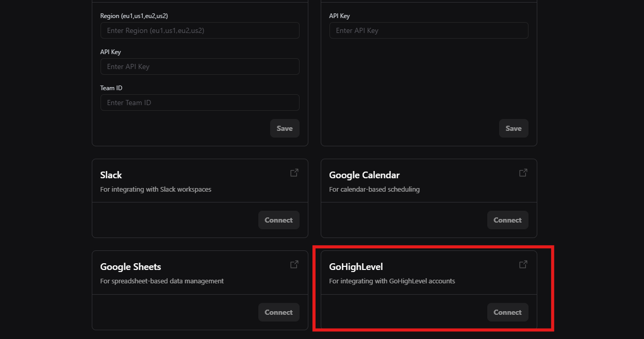Click the Team ID label
Screen dimensions: 644x339
(x=111, y=88)
